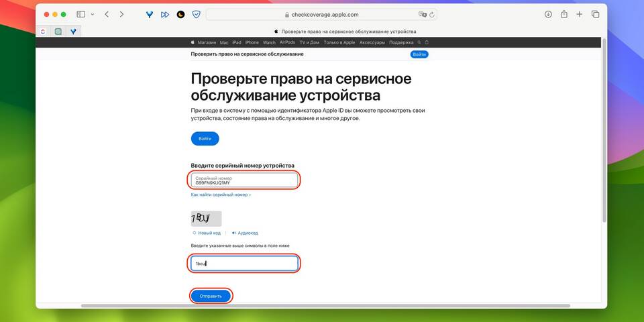Open the Как найти серийный номер link

click(221, 195)
